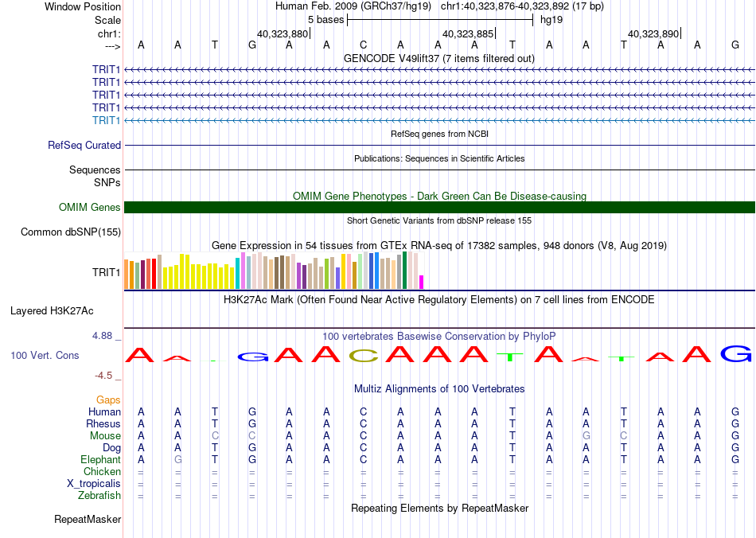Select the Zebrafish alignment row label
756x538 pixels.
(x=99, y=496)
